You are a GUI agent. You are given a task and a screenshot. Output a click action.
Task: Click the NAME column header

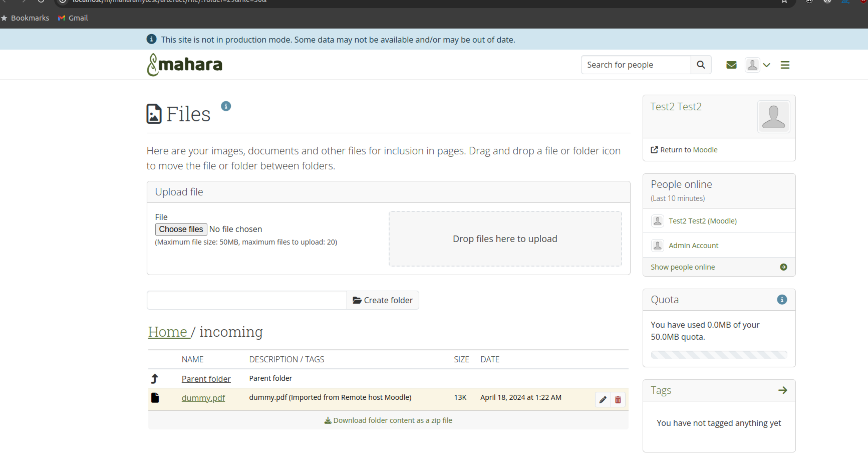coord(192,359)
